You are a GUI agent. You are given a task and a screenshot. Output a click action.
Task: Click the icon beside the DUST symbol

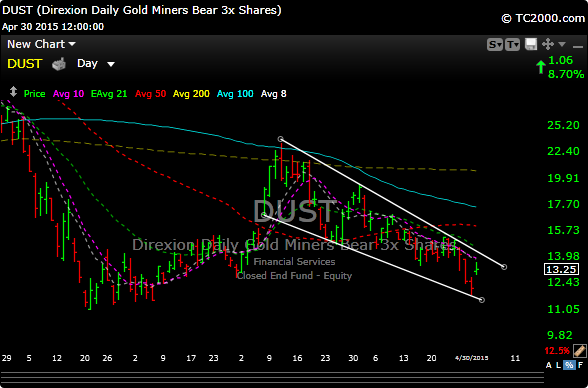(59, 64)
